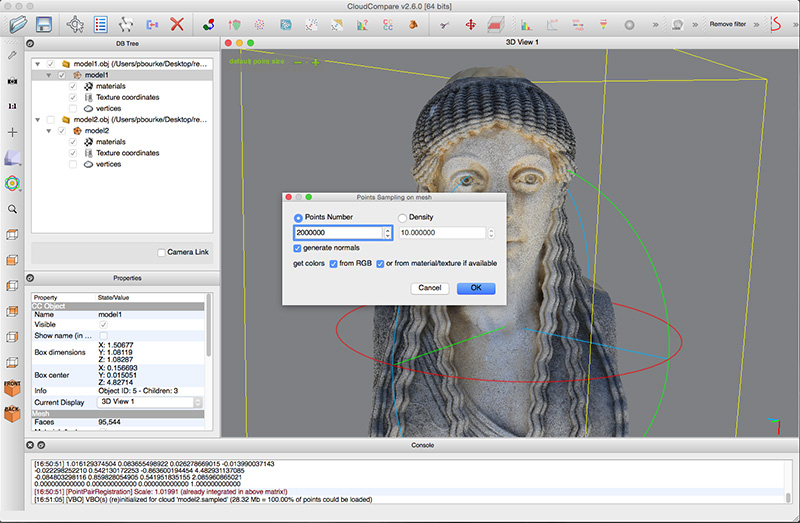Open a file with the folder icon

point(18,24)
